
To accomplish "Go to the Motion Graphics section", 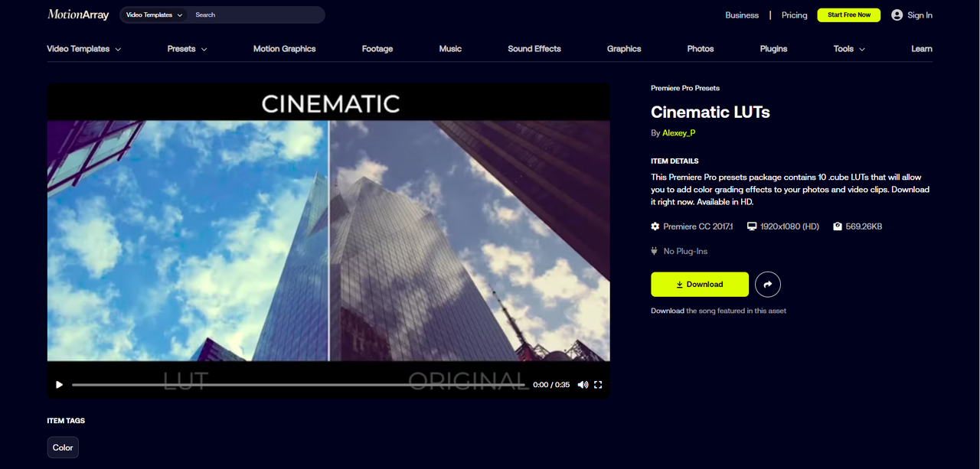I will 284,49.
